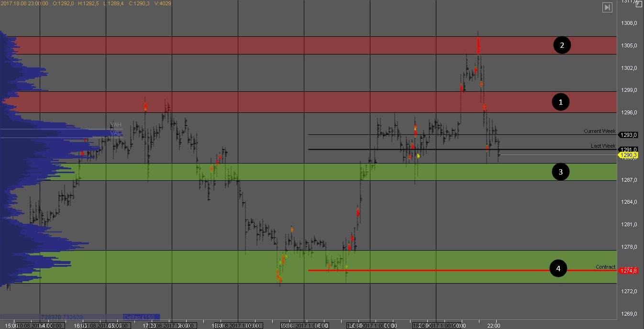Viewport: 644px width, 329px height.
Task: Click the Delta=4150 indicator box
Action: (x=141, y=317)
